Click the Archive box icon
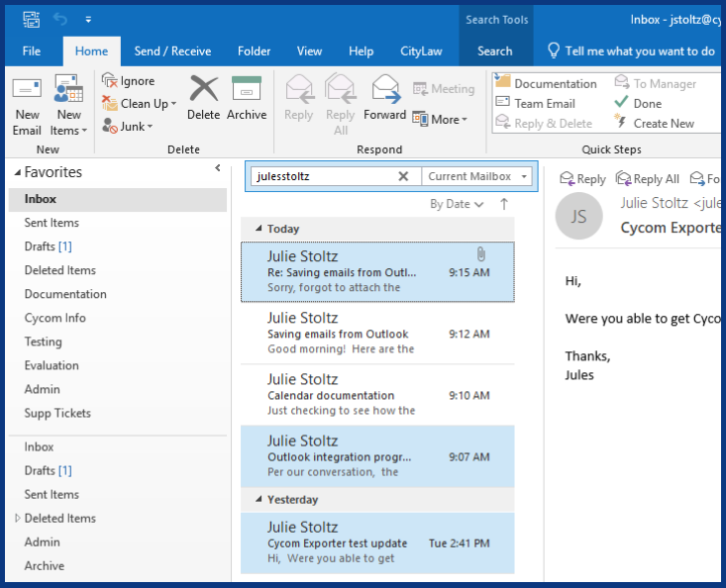Image resolution: width=726 pixels, height=588 pixels. tap(247, 88)
